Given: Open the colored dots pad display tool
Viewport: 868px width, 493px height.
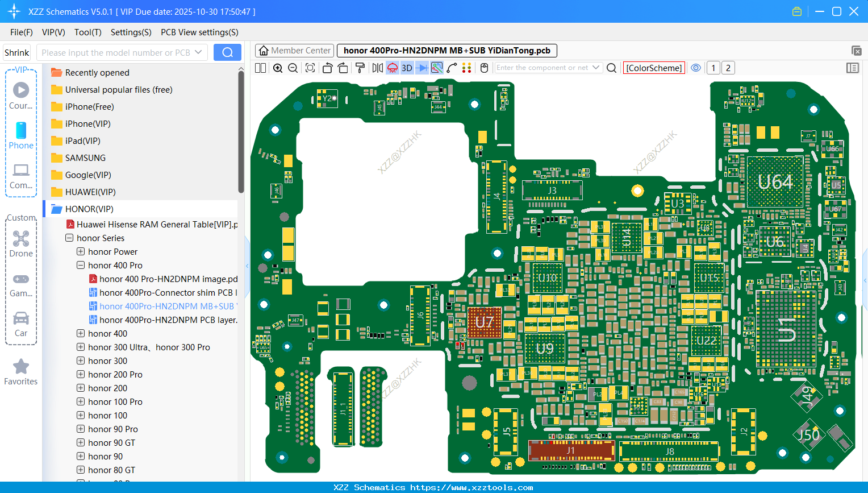Looking at the screenshot, I should [467, 68].
